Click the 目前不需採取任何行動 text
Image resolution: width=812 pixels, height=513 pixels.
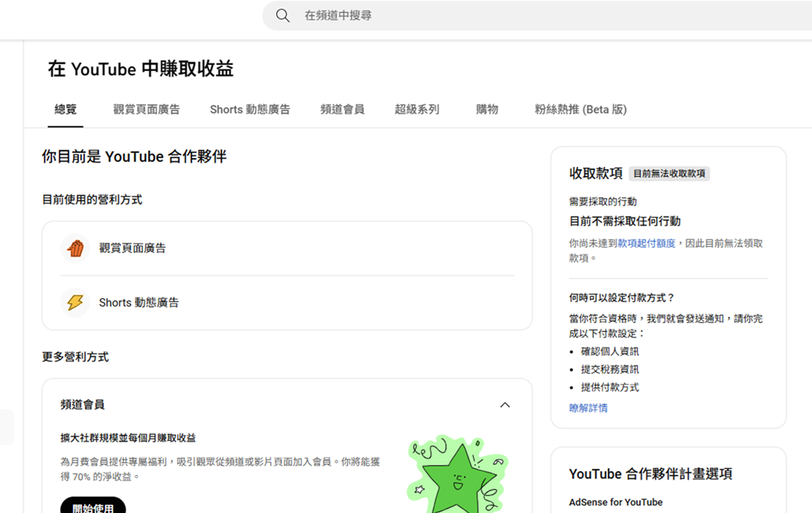point(625,221)
